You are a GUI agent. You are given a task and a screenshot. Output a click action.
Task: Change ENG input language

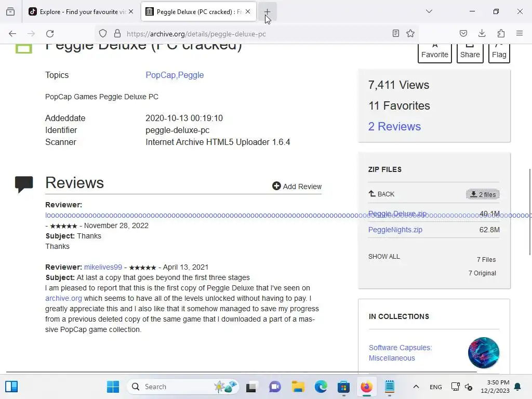436,387
